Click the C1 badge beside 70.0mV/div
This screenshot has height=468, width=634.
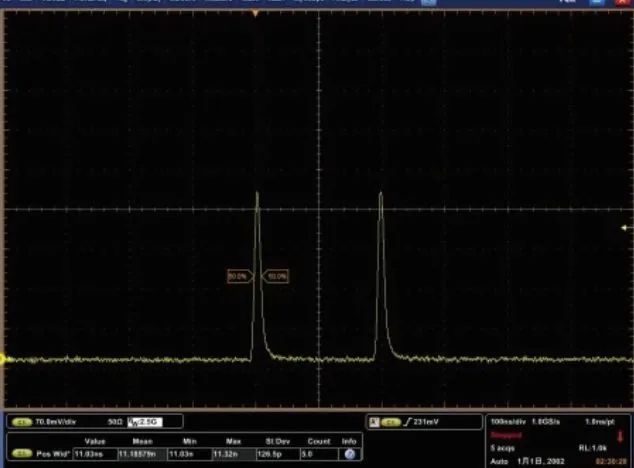pos(22,422)
